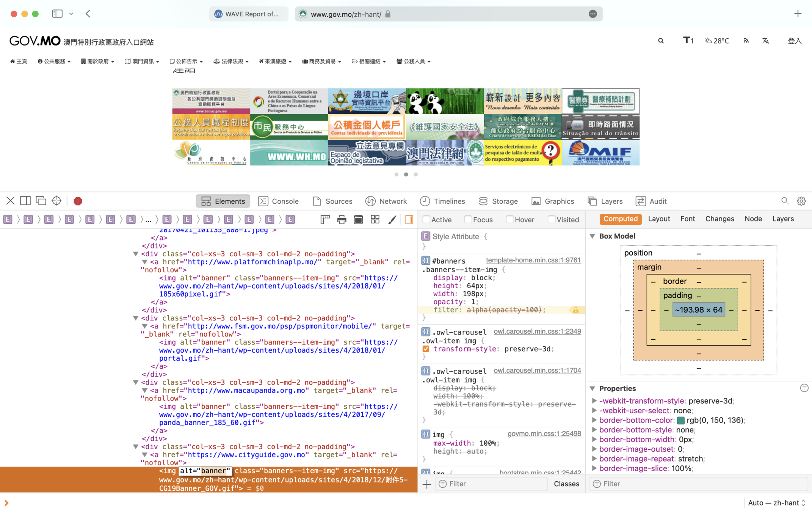Viewport: 812px width, 512px height.
Task: Toggle the paint brush icon
Action: click(x=392, y=220)
